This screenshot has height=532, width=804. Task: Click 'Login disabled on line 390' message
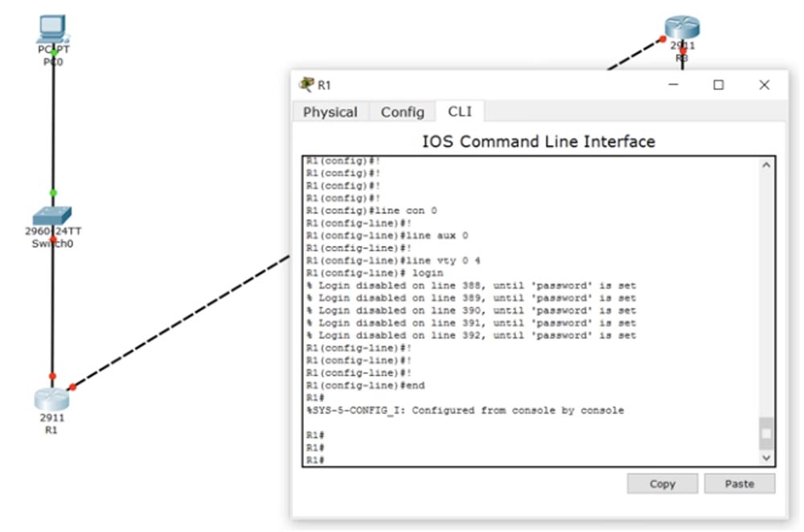pyautogui.click(x=471, y=310)
